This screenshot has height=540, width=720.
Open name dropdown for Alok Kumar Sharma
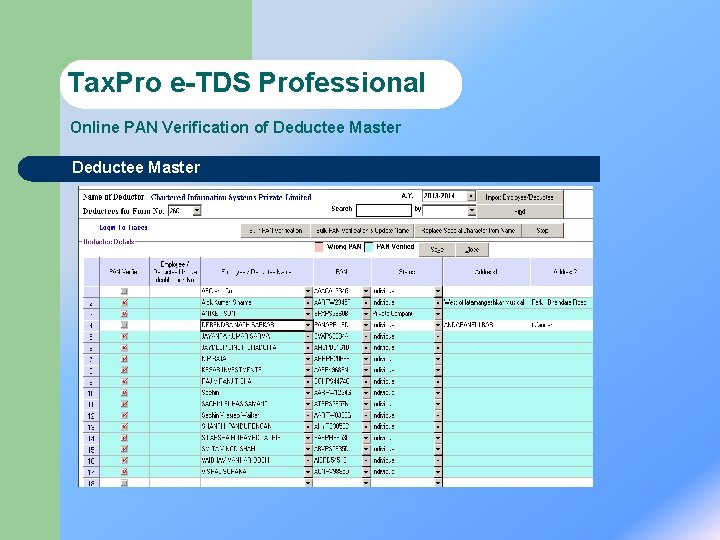[x=308, y=303]
